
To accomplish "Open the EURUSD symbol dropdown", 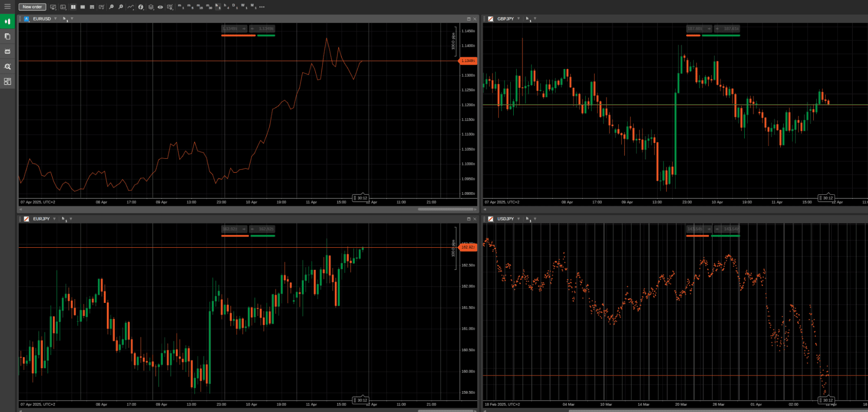I will coord(56,19).
